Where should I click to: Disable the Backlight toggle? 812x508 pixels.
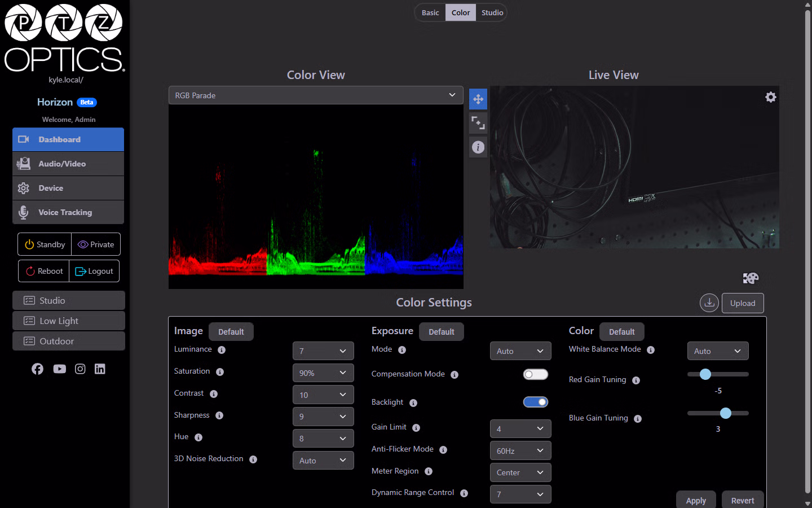pos(536,402)
